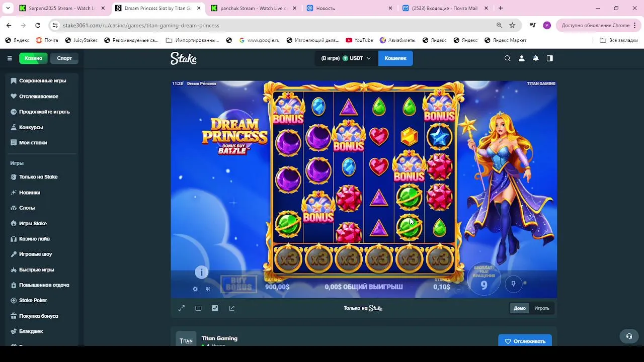644x362 pixels.
Task: Open the hamburger menu in Stake header
Action: tap(10, 58)
